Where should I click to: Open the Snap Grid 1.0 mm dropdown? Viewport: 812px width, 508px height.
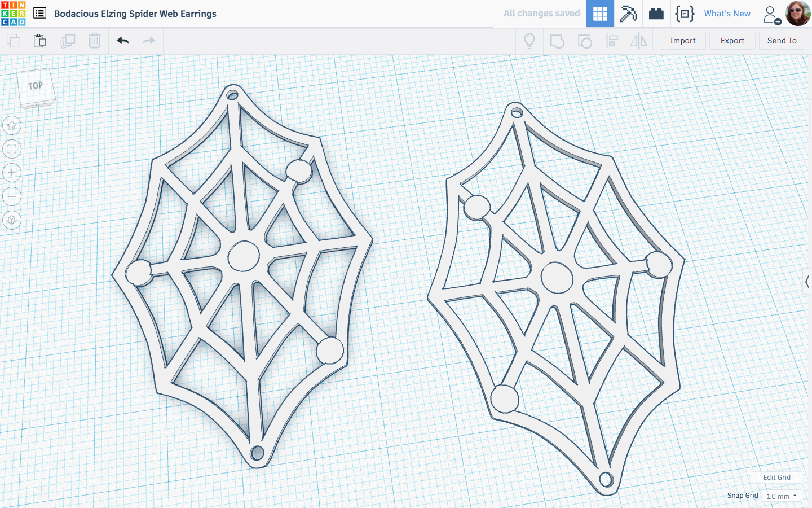[782, 496]
